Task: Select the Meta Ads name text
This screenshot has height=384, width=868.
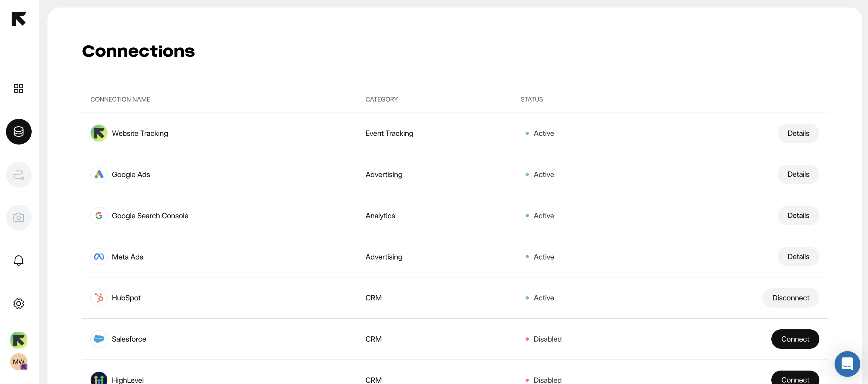Action: (x=127, y=257)
